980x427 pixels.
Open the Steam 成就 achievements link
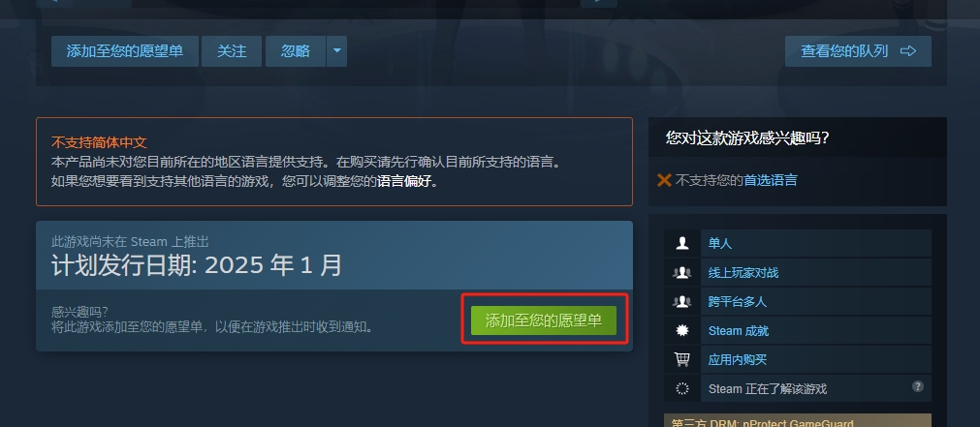(738, 331)
